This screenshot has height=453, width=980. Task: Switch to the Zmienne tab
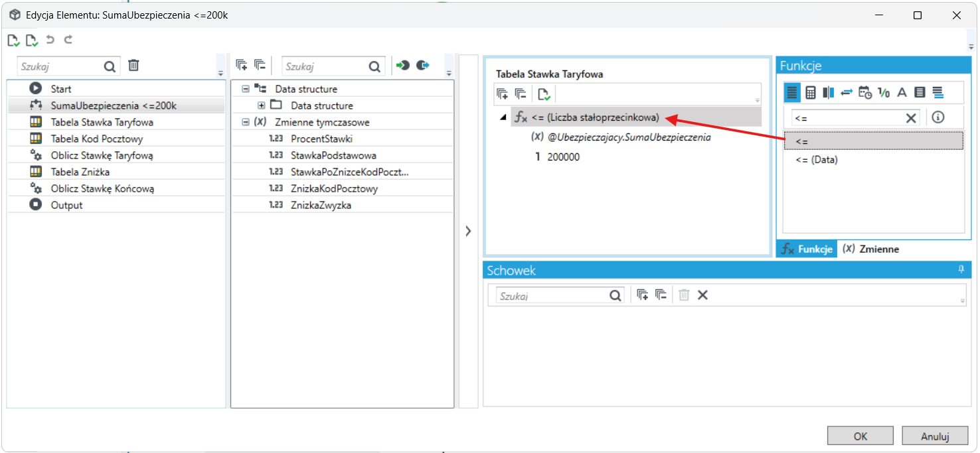pyautogui.click(x=870, y=249)
